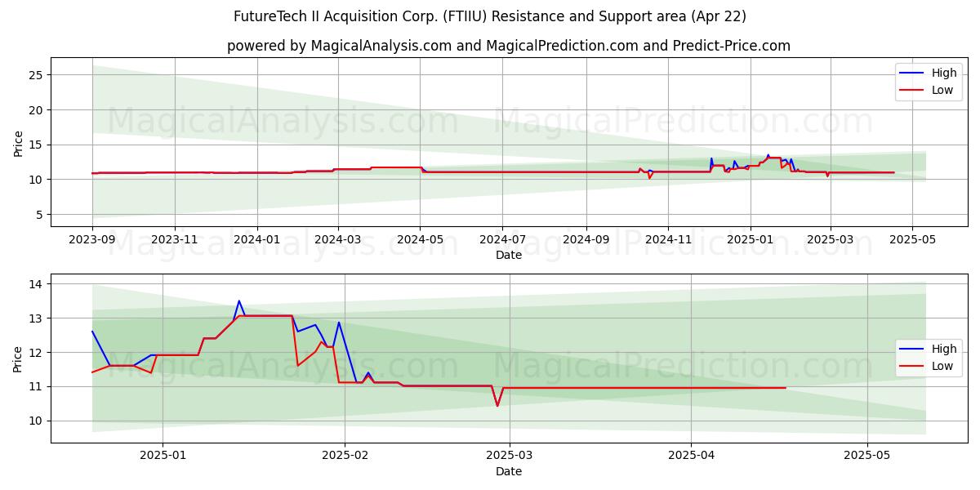Click the 13.5 peak of the blue High line
Viewport: 980px width, 490px height.
[239, 301]
